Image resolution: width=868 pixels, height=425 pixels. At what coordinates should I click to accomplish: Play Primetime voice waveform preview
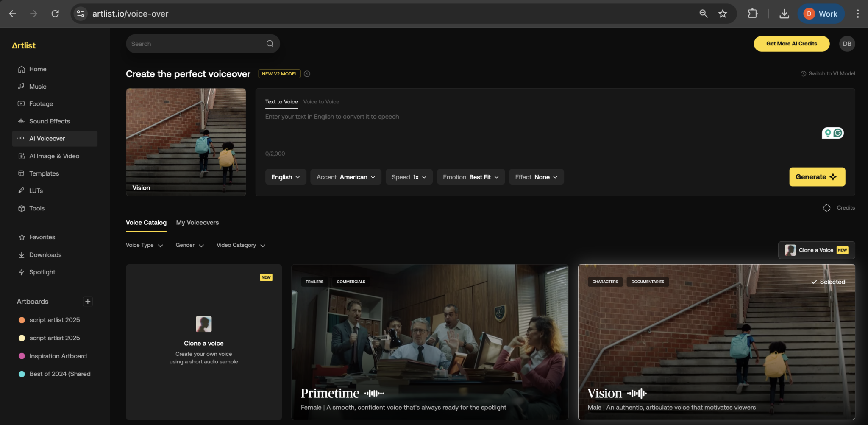coord(374,394)
